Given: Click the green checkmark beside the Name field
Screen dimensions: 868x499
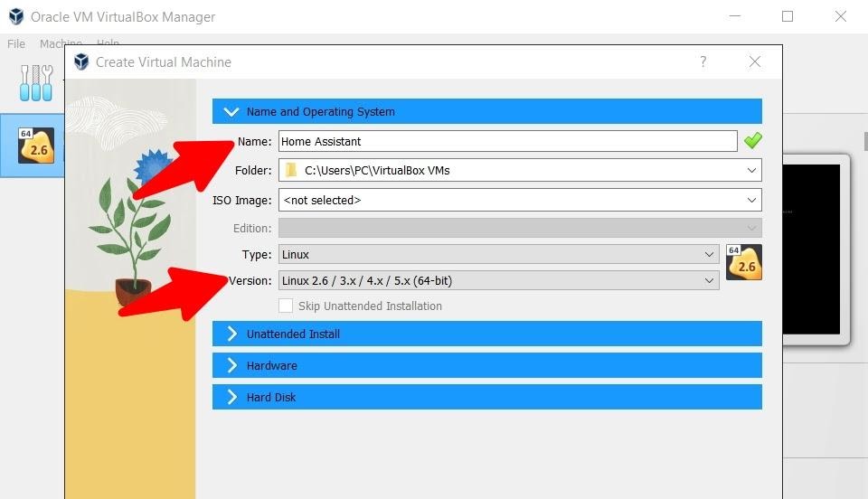Looking at the screenshot, I should coord(752,141).
